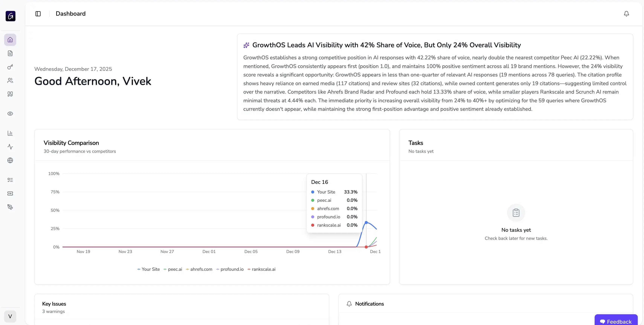Open the globe icon in sidebar
Image resolution: width=644 pixels, height=325 pixels.
(10, 160)
